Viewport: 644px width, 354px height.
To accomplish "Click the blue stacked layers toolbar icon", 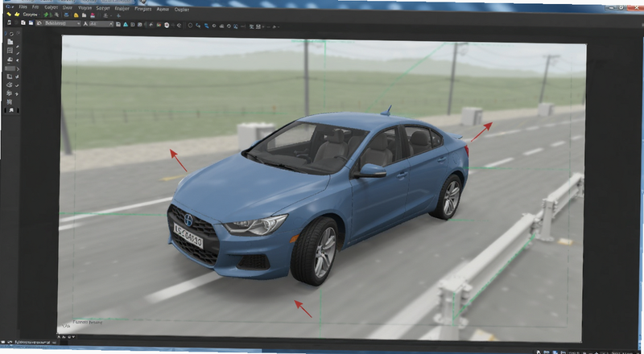I will tap(67, 14).
